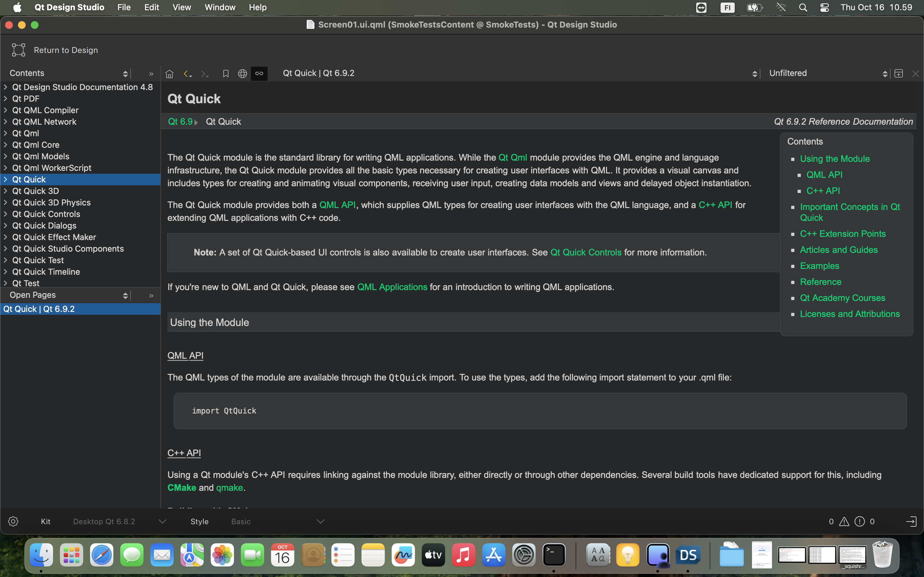Click the bookmark icon in help toolbar
Image resolution: width=924 pixels, height=577 pixels.
(x=226, y=74)
